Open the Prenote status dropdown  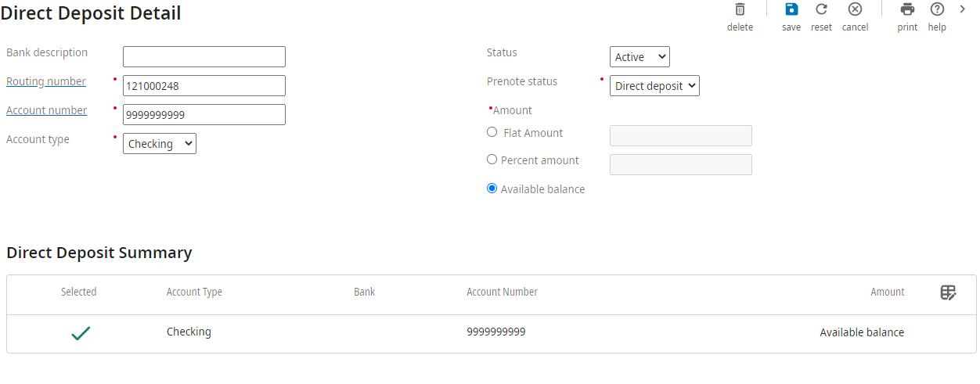(654, 86)
